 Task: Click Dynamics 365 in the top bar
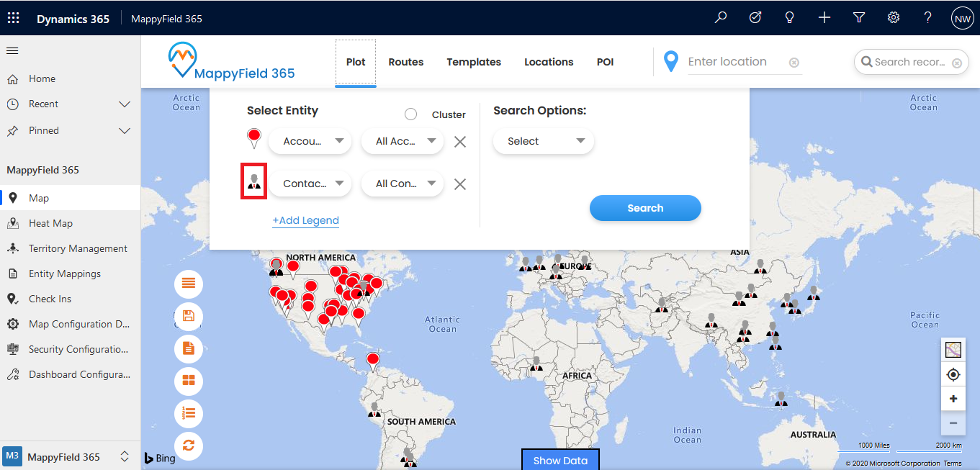(x=73, y=19)
